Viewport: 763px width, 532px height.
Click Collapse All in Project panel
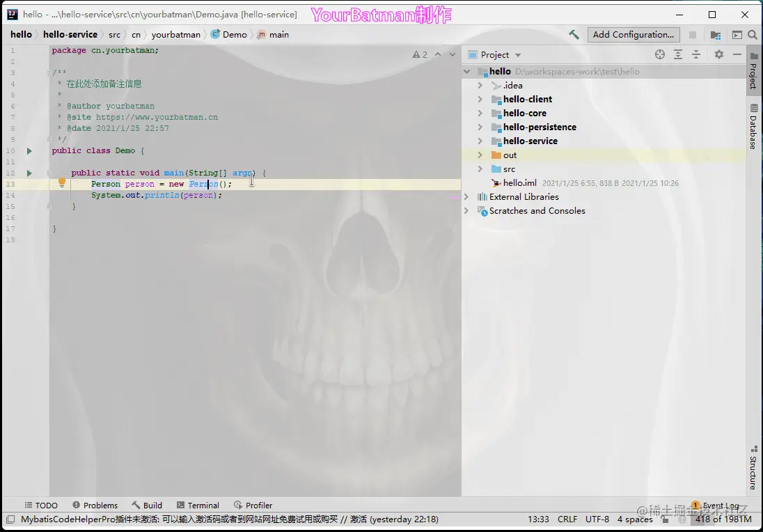[696, 54]
